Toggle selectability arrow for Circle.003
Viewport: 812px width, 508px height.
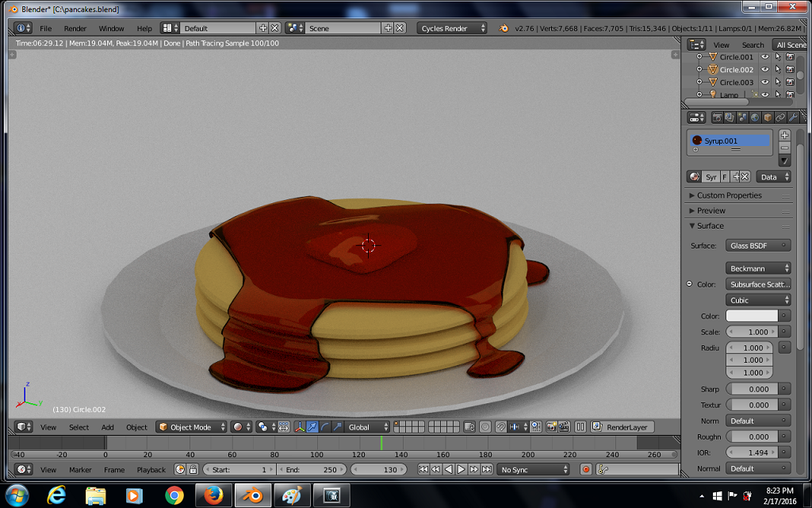(x=778, y=83)
